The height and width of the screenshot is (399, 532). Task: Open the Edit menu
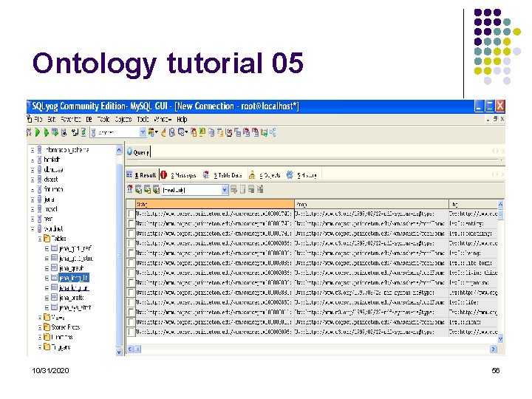pyautogui.click(x=51, y=119)
